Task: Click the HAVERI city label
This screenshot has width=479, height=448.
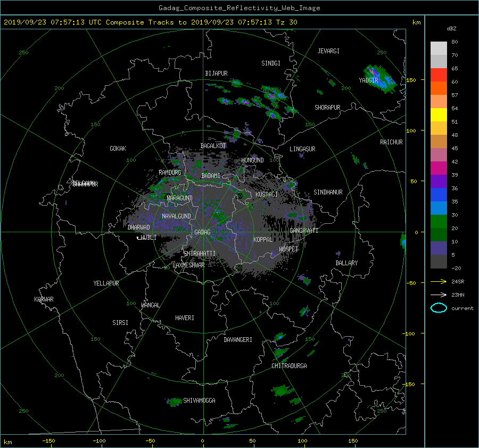Action: (185, 318)
